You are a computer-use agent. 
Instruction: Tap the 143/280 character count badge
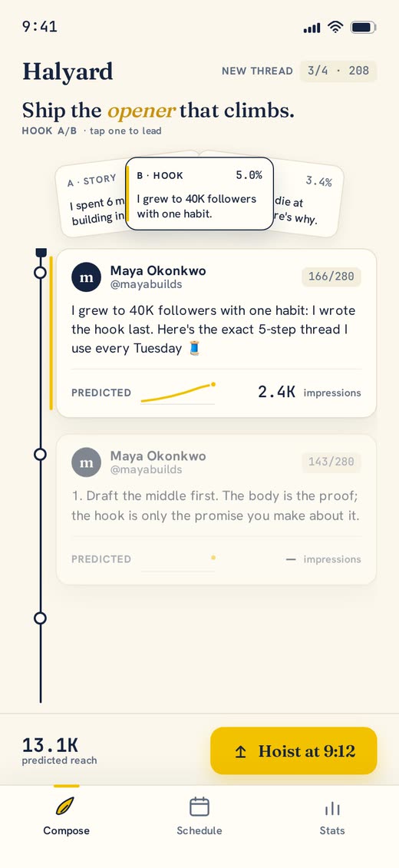point(331,462)
